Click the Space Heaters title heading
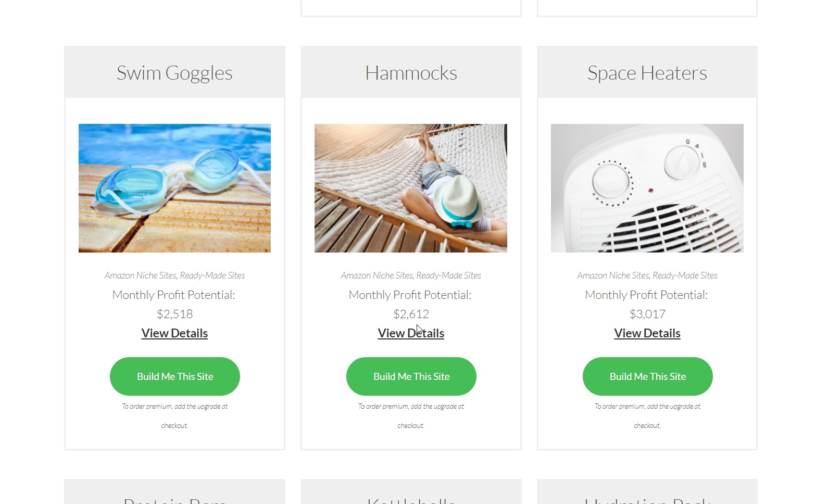 tap(647, 73)
